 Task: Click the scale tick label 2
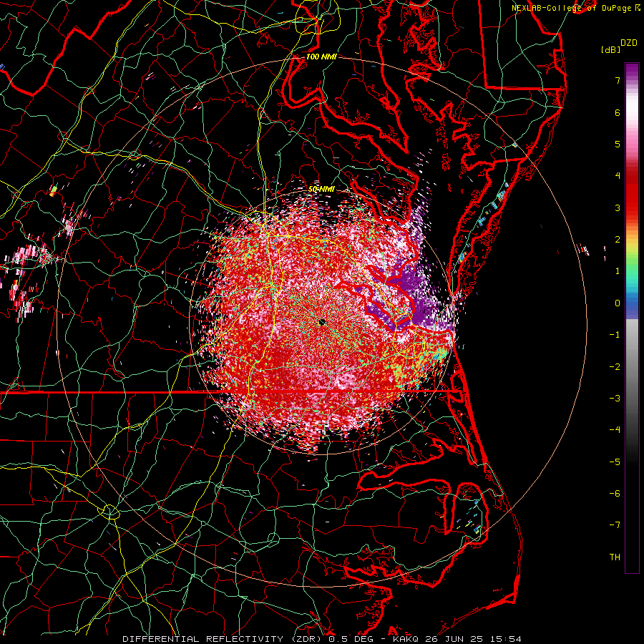pyautogui.click(x=618, y=240)
